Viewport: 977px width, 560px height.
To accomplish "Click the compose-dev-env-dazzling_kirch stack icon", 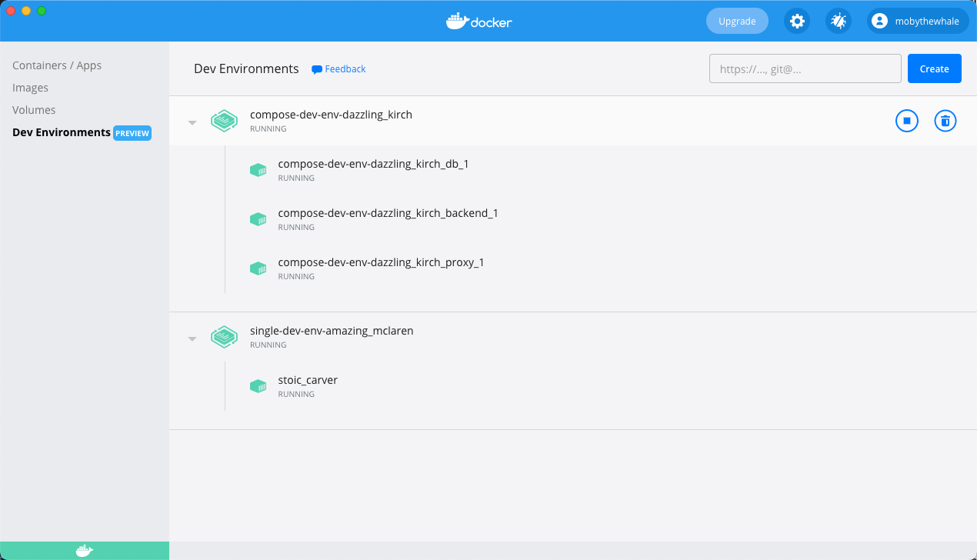I will tap(224, 121).
